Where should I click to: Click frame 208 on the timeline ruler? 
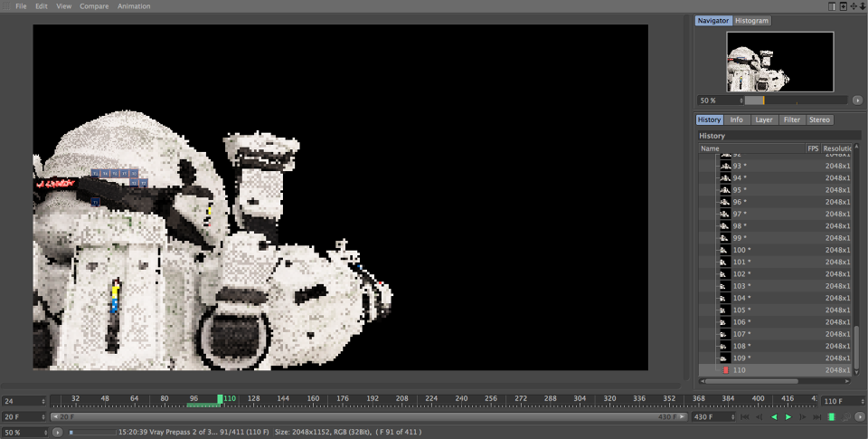tap(401, 398)
